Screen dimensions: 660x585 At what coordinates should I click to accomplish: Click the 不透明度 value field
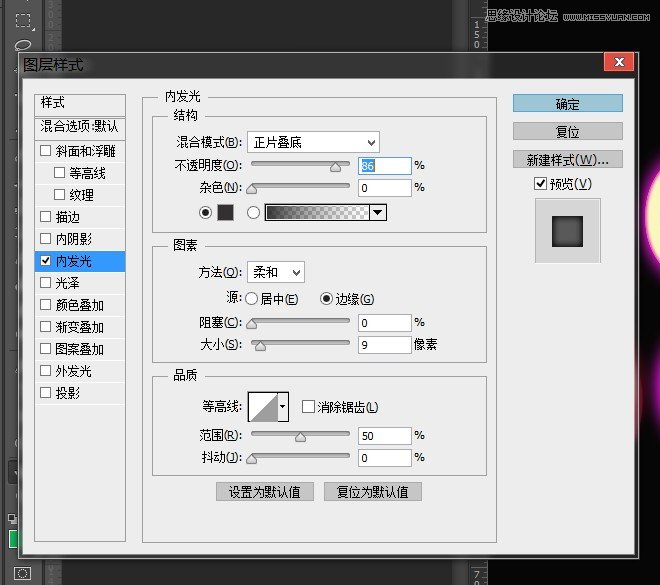tap(385, 165)
